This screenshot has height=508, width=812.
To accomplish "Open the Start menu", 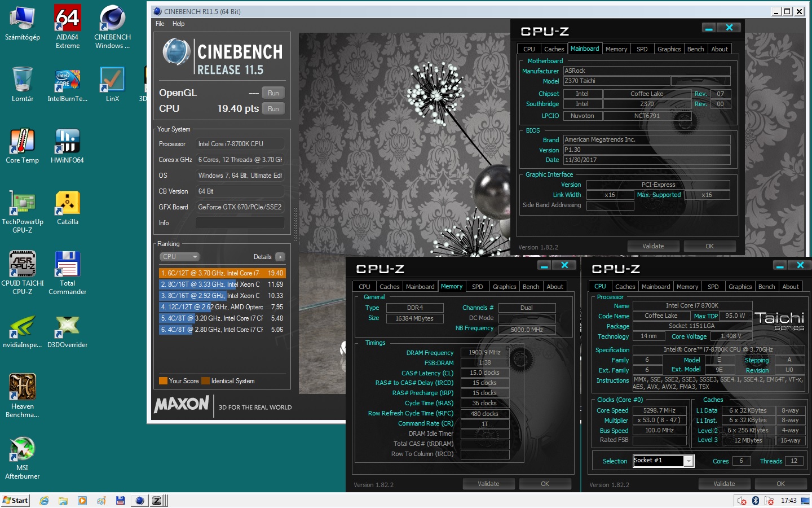I will coord(15,501).
